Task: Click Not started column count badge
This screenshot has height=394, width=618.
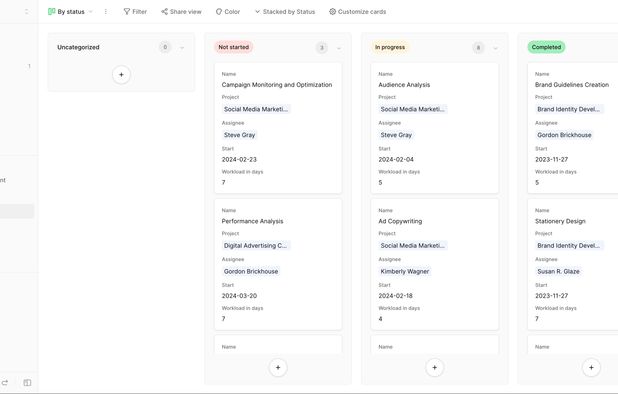Action: tap(322, 48)
